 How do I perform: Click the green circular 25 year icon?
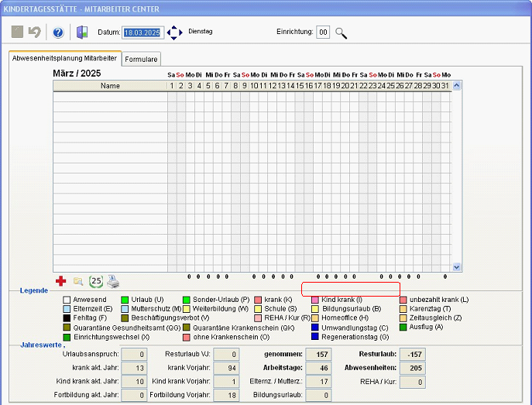point(96,281)
